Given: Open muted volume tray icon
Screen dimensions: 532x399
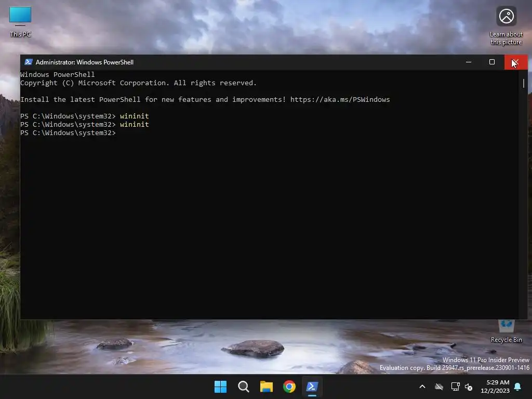Looking at the screenshot, I should [x=469, y=387].
